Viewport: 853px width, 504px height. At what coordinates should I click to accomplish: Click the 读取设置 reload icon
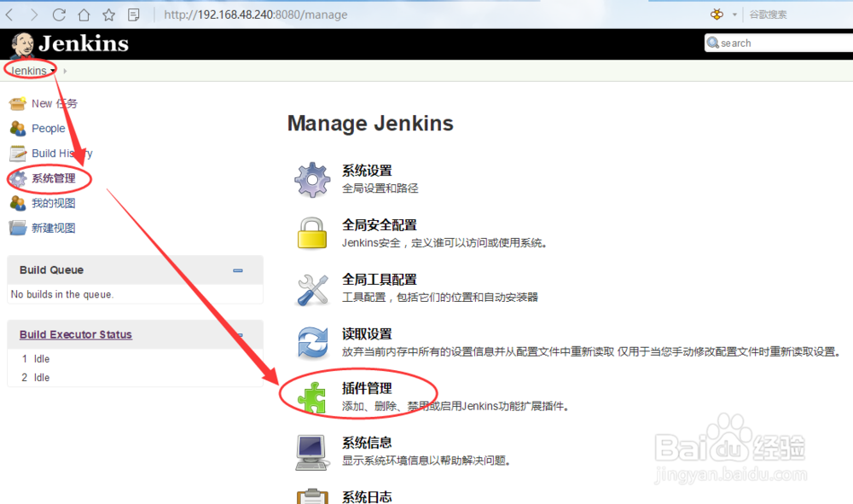[313, 343]
